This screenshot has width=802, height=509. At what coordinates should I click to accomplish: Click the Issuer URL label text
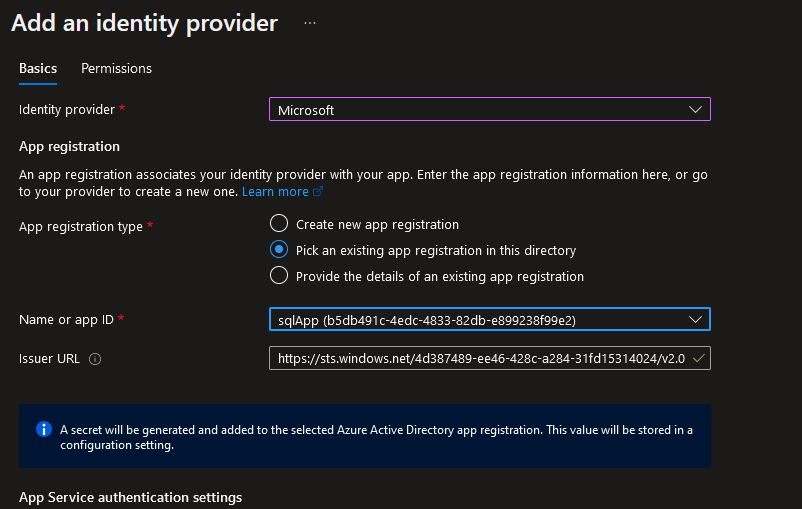[49, 359]
